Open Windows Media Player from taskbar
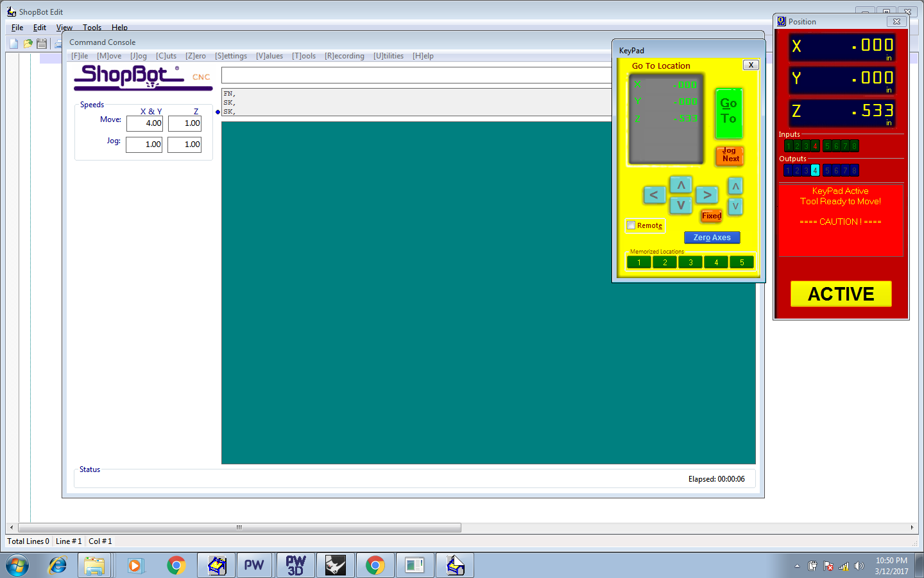The image size is (924, 578). [135, 565]
